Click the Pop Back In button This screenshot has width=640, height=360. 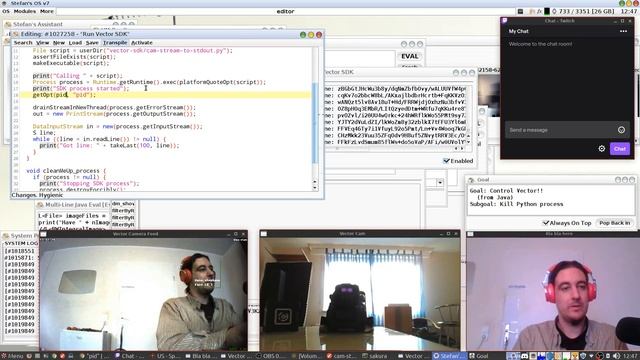coord(615,223)
